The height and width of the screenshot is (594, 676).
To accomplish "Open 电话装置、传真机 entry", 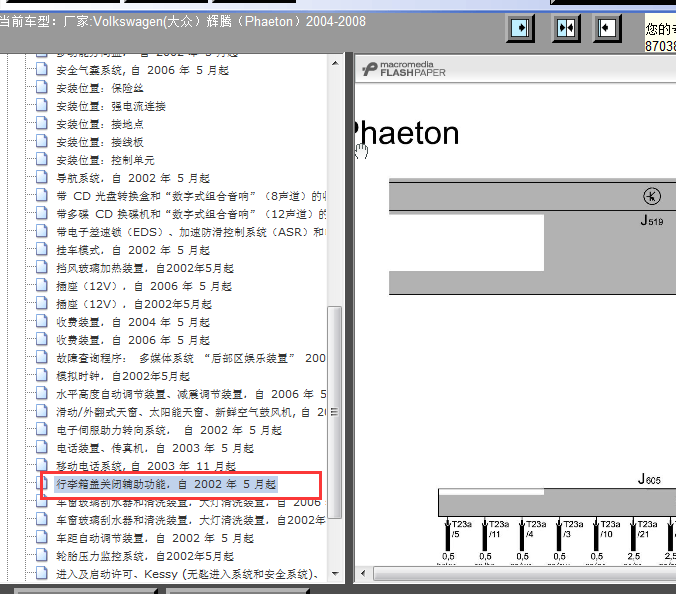I will click(155, 448).
